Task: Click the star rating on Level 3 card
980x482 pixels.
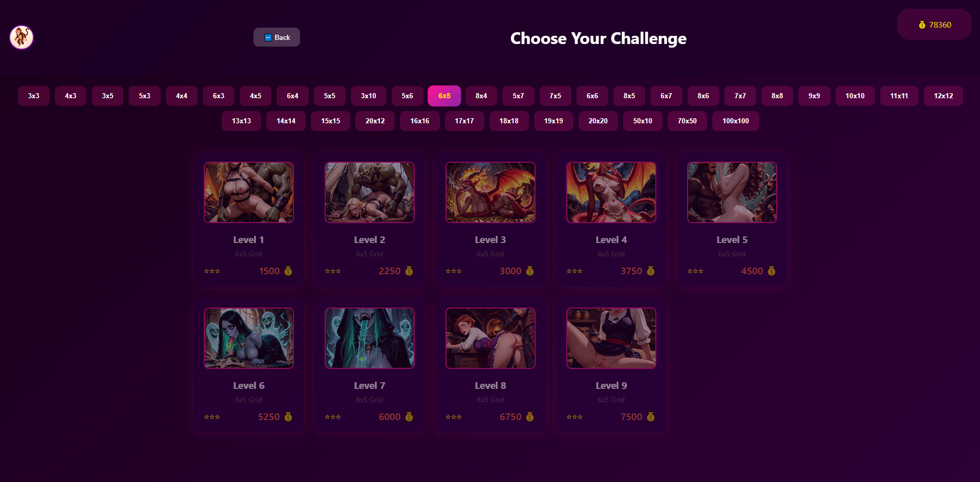Action: click(454, 271)
